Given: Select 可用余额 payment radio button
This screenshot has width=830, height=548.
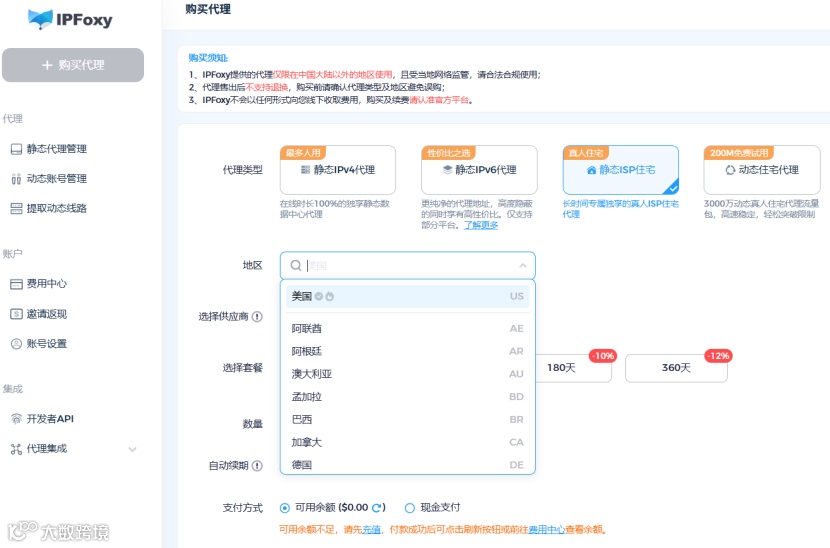Looking at the screenshot, I should 285,508.
